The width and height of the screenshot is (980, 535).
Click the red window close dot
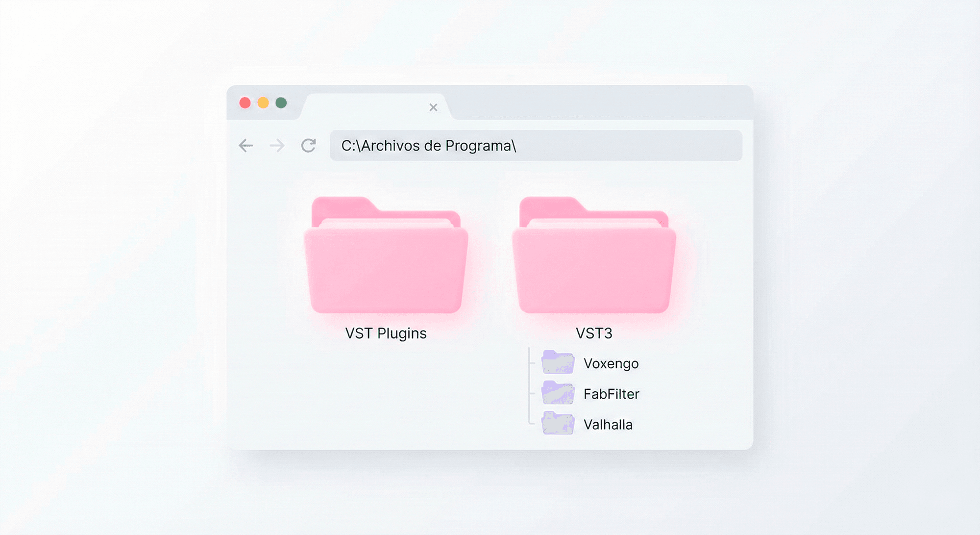click(245, 102)
